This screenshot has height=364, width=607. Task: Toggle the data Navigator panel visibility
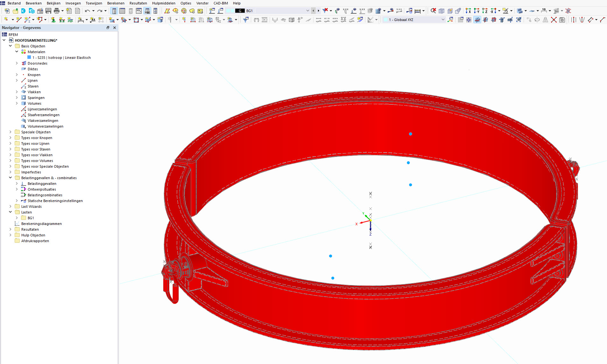point(114,10)
